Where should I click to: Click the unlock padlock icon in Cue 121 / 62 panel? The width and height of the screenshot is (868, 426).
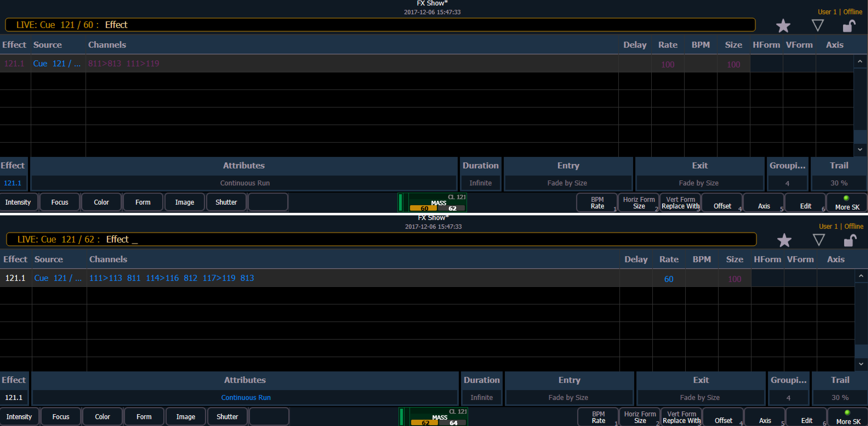click(850, 241)
